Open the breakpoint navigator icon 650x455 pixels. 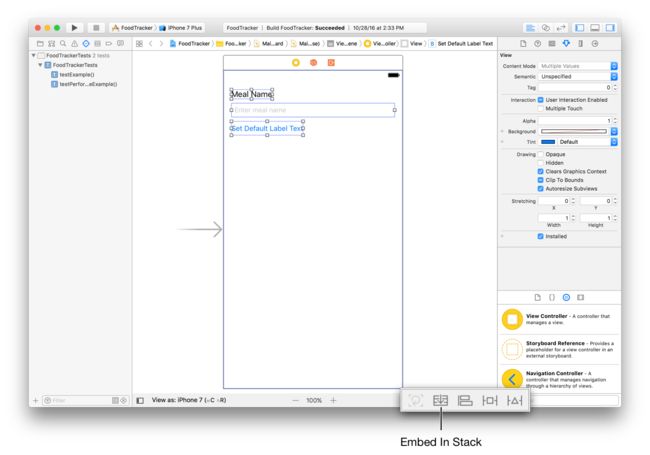pos(109,44)
